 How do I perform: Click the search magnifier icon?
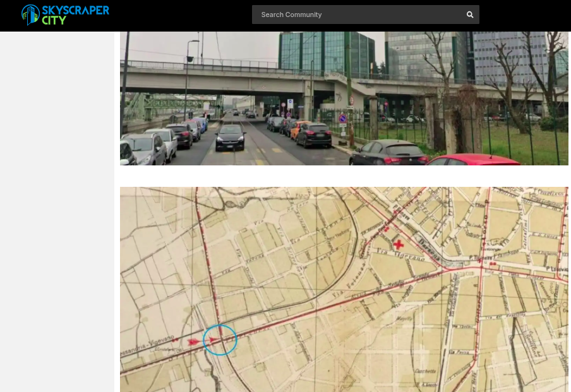pyautogui.click(x=470, y=15)
